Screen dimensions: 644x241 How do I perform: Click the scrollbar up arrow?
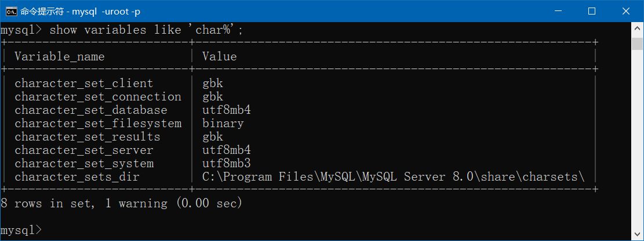[637, 28]
